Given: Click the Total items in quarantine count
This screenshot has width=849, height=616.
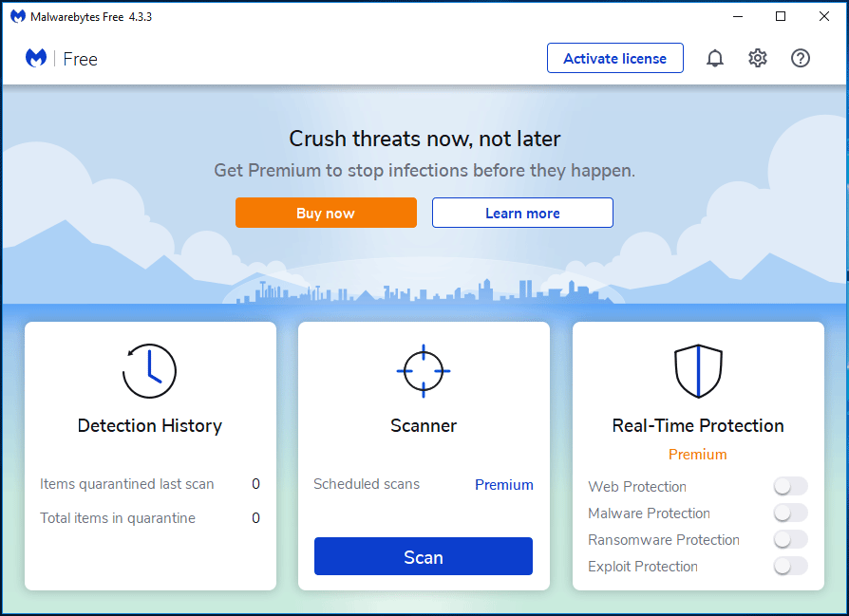Looking at the screenshot, I should (255, 518).
